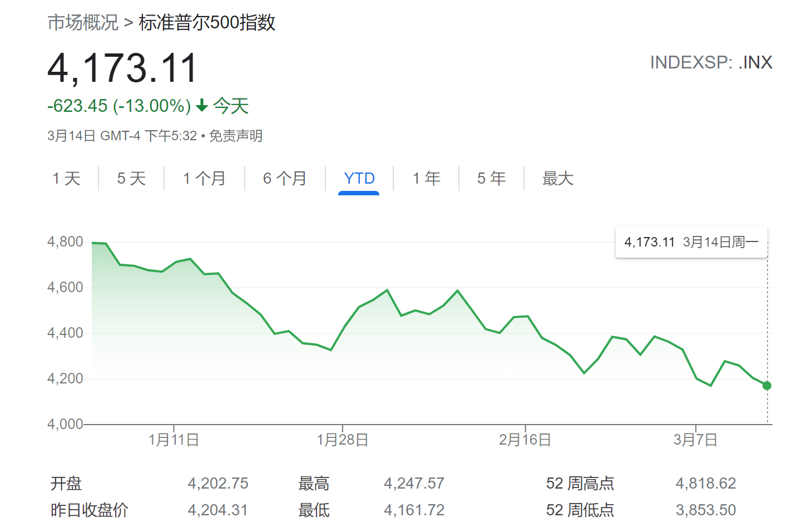
Task: Select the 1 个月 range tab
Action: [204, 179]
